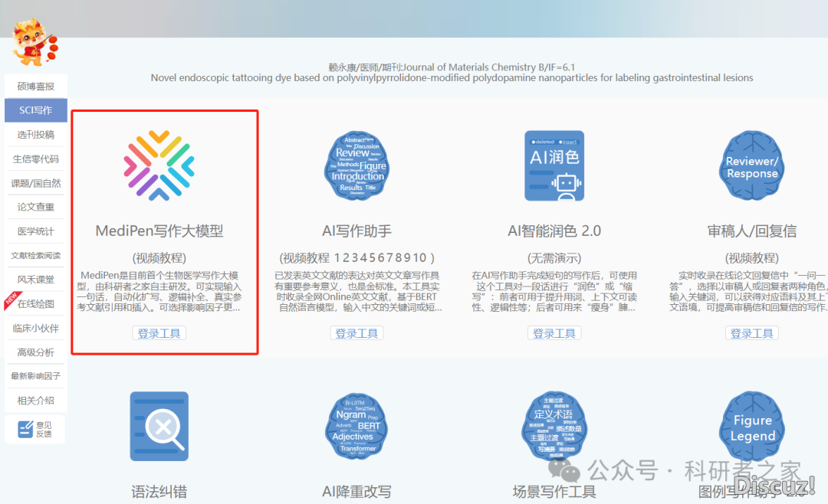Click the MediPen colorful arrows logo
This screenshot has width=828, height=504.
pos(159,165)
